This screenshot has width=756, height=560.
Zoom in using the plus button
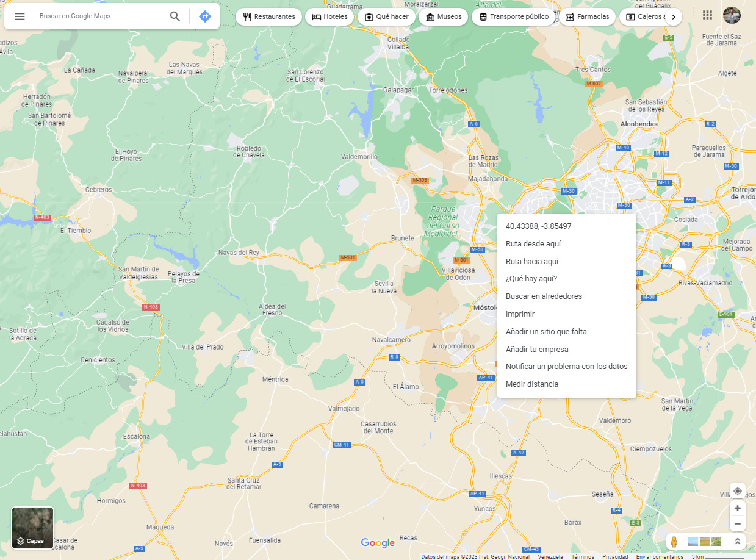[737, 508]
